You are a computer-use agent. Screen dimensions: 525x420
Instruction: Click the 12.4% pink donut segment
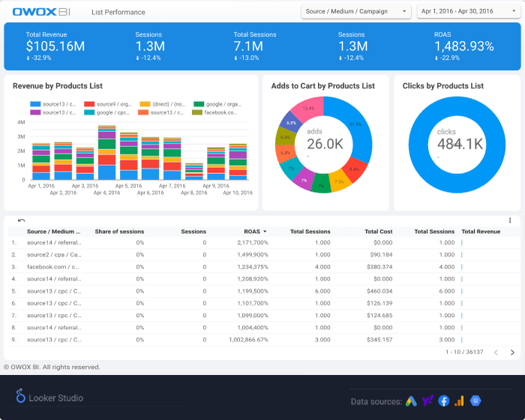(307, 107)
